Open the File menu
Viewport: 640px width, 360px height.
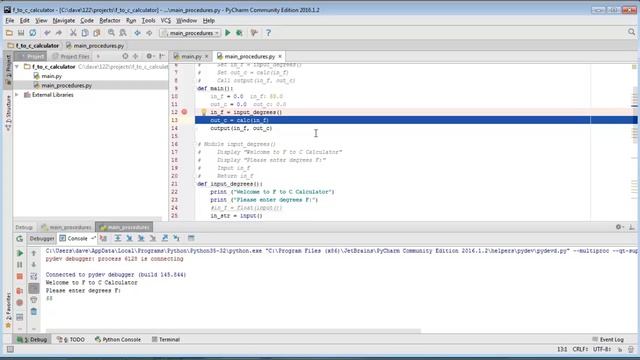click(x=10, y=20)
